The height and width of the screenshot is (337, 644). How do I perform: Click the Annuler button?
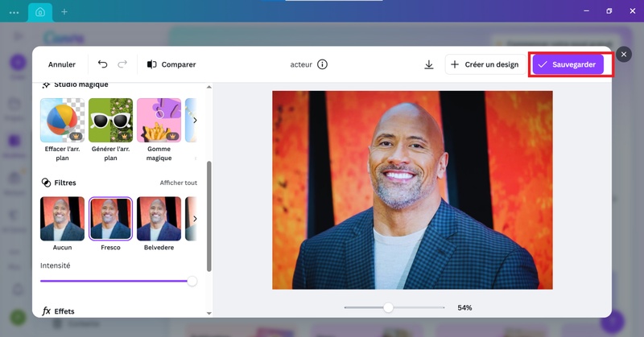(x=62, y=64)
